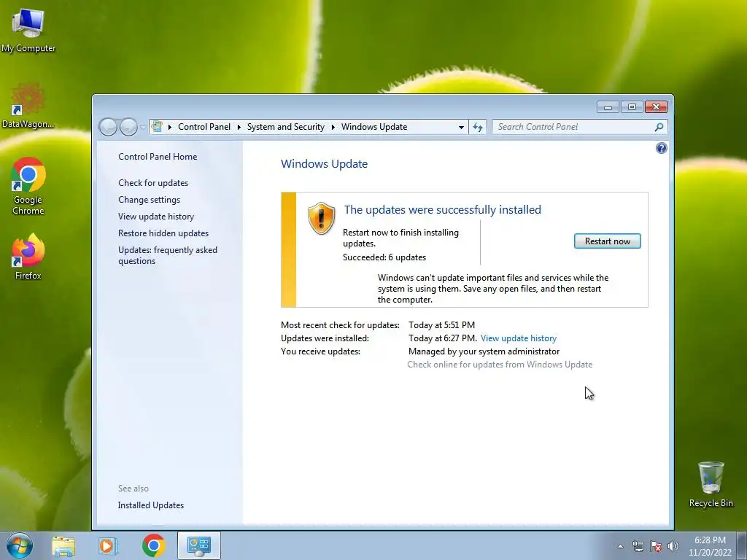
Task: Click Check for updates
Action: click(x=153, y=183)
